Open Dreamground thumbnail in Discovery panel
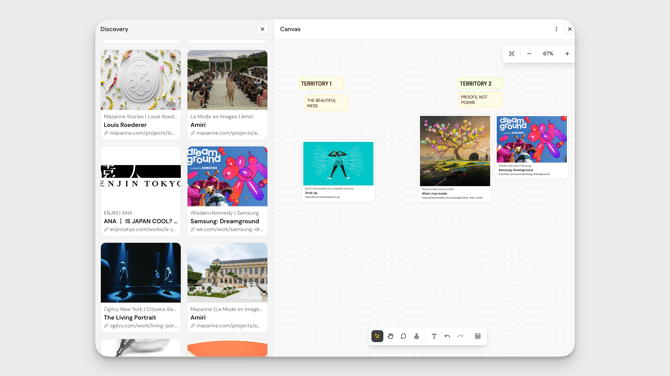The width and height of the screenshot is (670, 376). [x=227, y=176]
